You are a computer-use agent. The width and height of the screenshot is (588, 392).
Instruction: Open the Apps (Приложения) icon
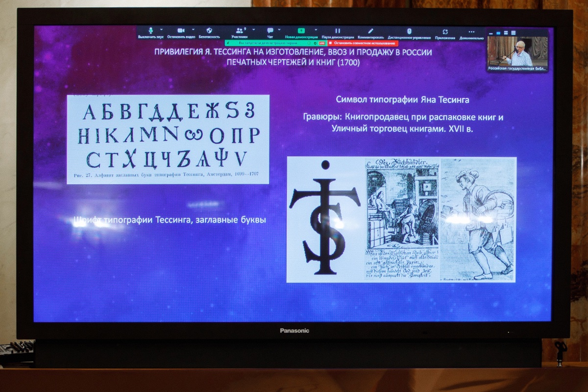[445, 31]
